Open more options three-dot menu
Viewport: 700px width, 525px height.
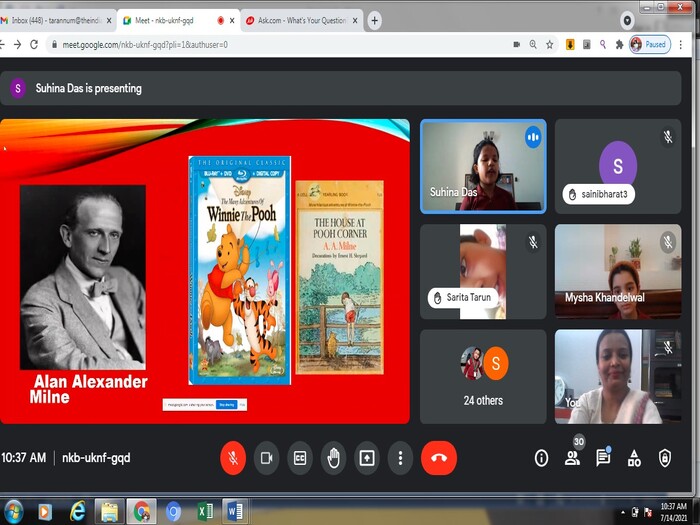400,458
